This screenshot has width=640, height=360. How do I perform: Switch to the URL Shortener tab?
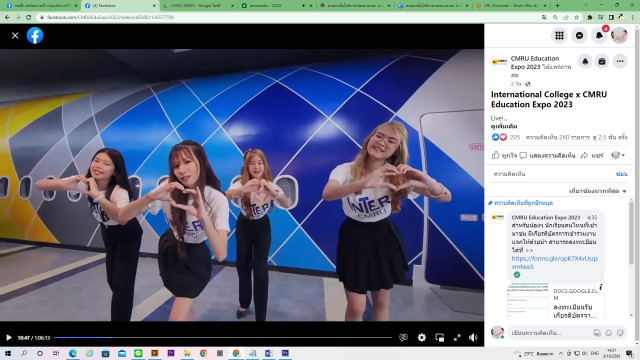pos(511,6)
